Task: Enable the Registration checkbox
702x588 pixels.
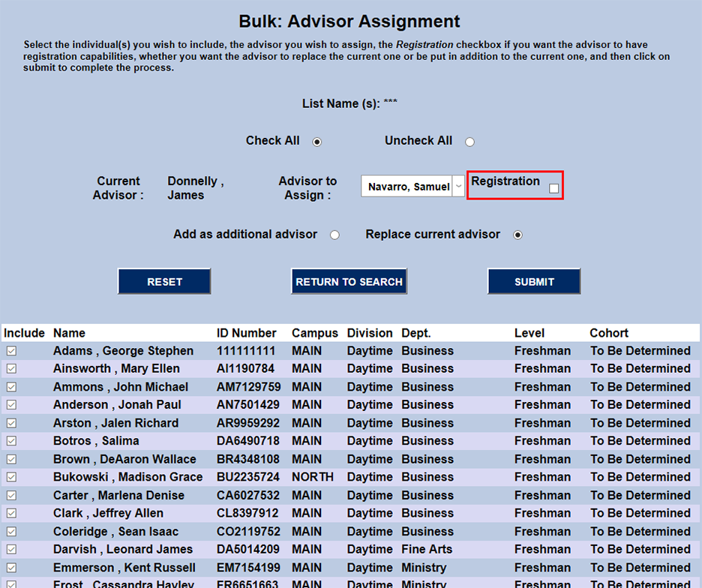Action: tap(554, 189)
